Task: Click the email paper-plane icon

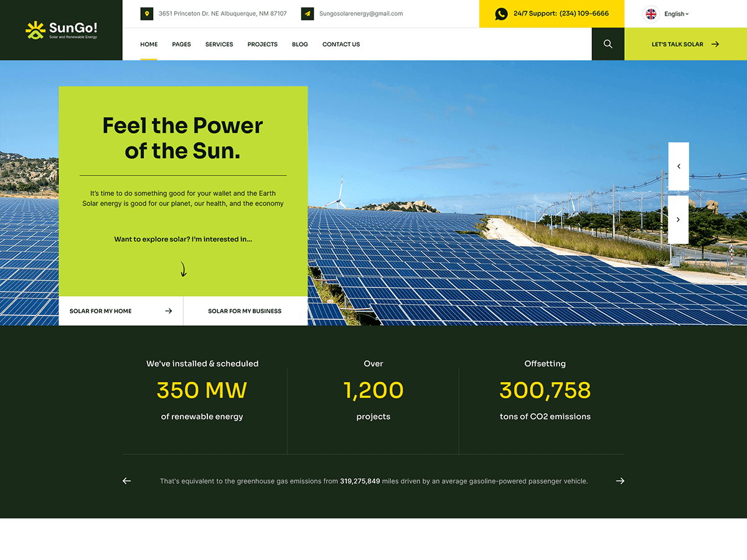Action: [x=308, y=14]
